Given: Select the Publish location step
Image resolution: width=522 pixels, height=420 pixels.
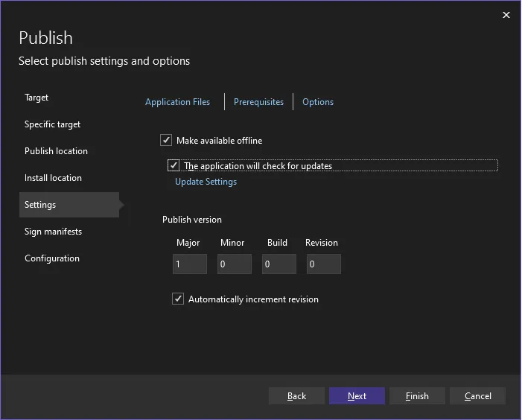Looking at the screenshot, I should pyautogui.click(x=56, y=151).
